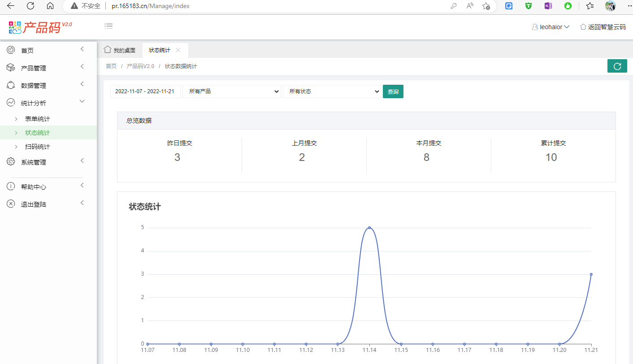Click the 11.14 peak data point
The height and width of the screenshot is (364, 633).
pyautogui.click(x=369, y=228)
